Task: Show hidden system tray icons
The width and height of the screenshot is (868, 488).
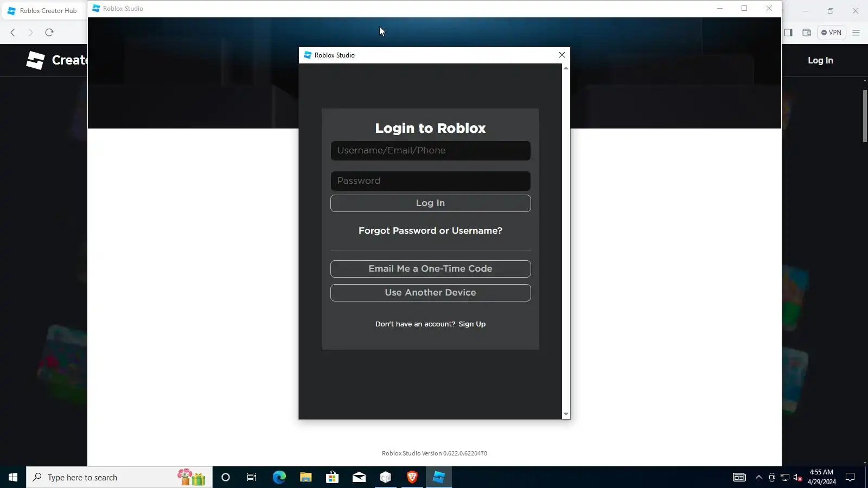Action: pyautogui.click(x=759, y=477)
